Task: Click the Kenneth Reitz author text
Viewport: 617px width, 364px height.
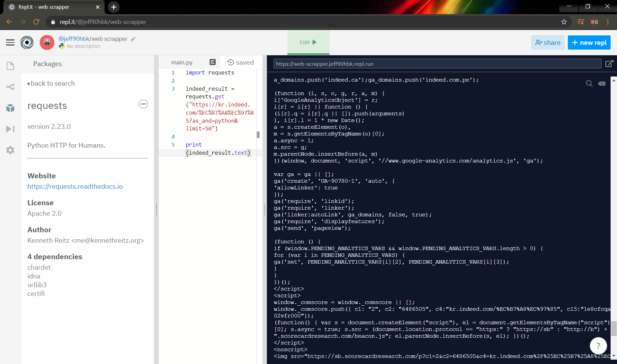Action: pyautogui.click(x=86, y=240)
